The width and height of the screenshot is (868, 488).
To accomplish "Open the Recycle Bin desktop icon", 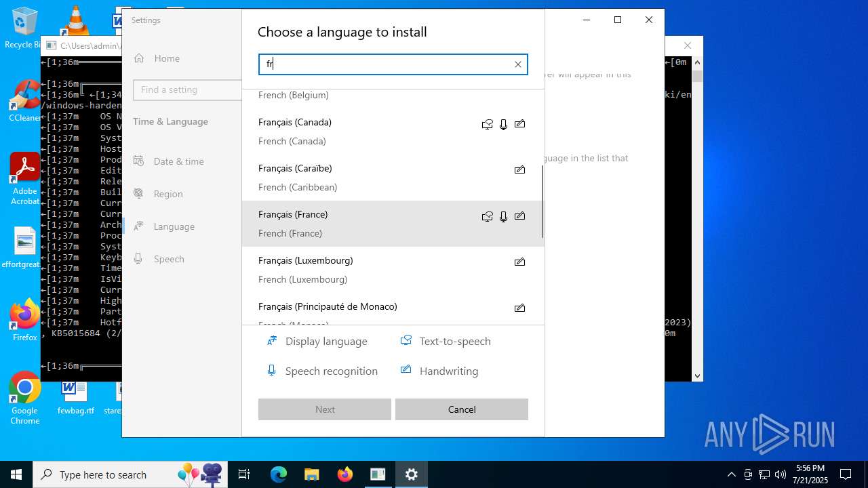I will point(24,28).
